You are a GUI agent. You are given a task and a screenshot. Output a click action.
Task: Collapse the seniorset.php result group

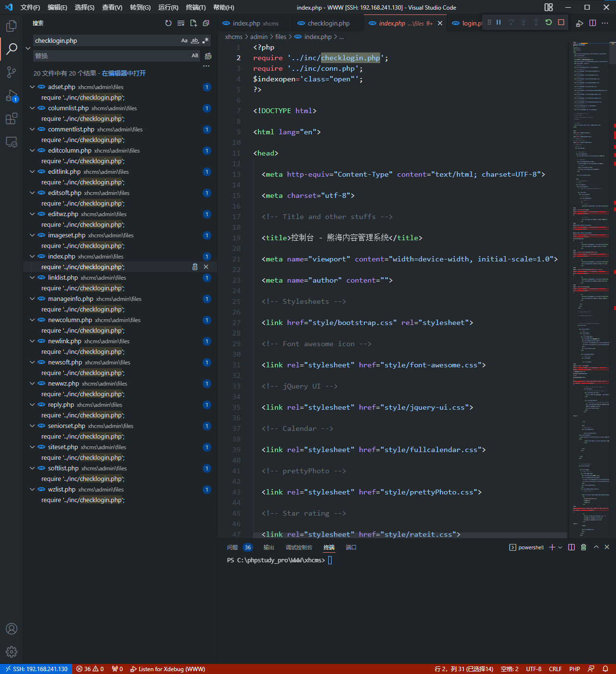pos(32,426)
